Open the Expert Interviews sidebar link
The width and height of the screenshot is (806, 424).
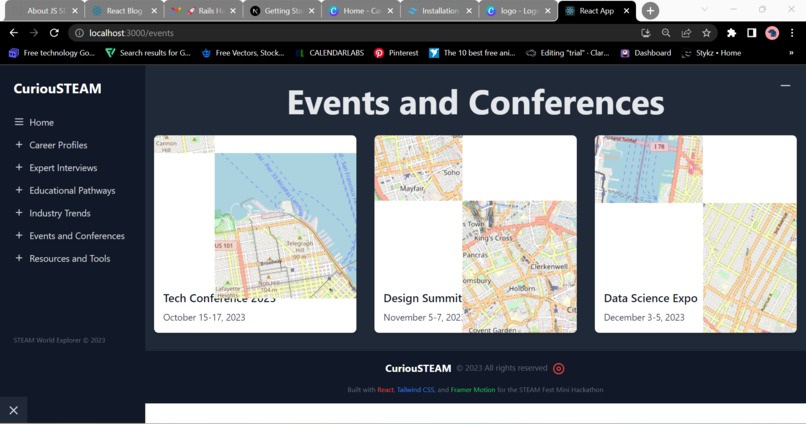click(x=63, y=168)
